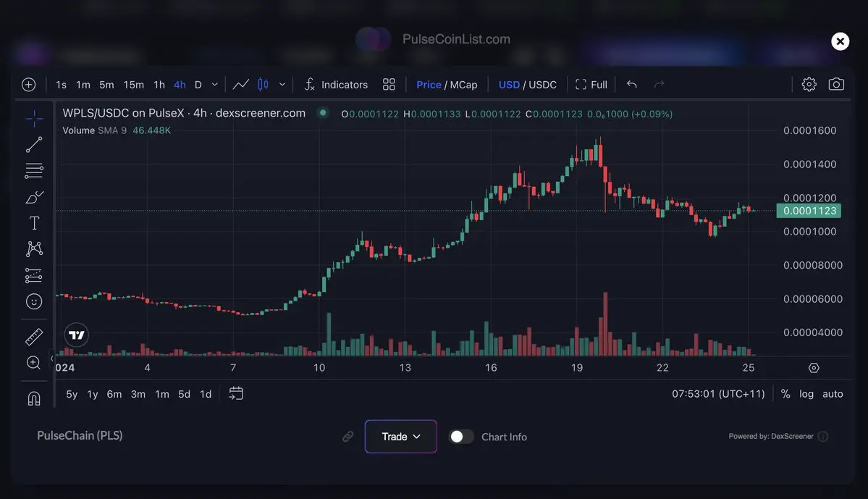Select the 4h interval
868x499 pixels.
[x=180, y=85]
